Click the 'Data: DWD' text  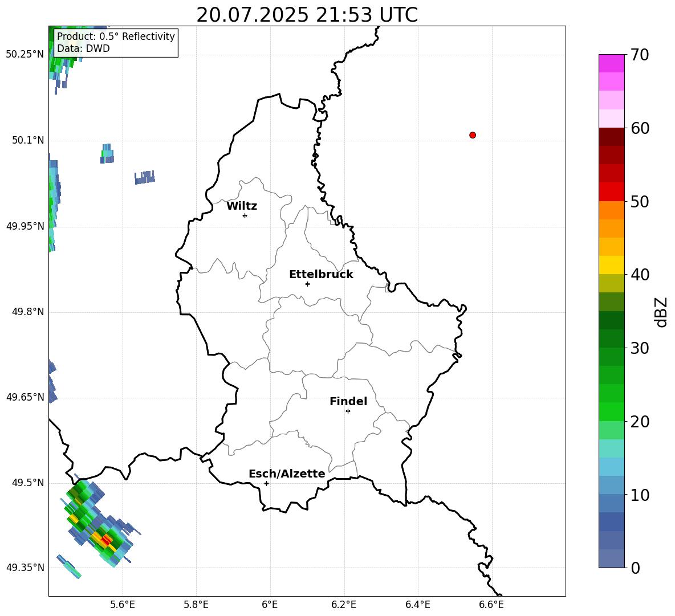83,48
